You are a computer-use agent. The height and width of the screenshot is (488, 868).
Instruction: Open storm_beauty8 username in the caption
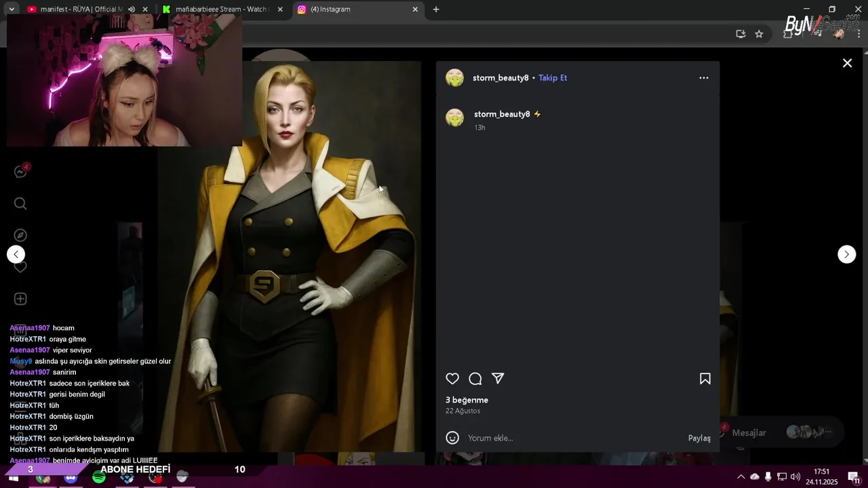click(502, 114)
